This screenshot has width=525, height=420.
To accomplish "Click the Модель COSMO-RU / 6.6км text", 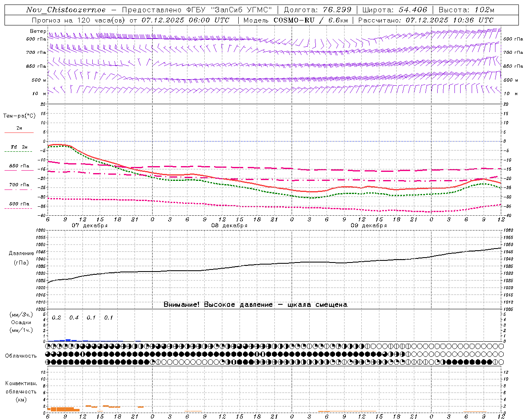I will tap(295, 20).
